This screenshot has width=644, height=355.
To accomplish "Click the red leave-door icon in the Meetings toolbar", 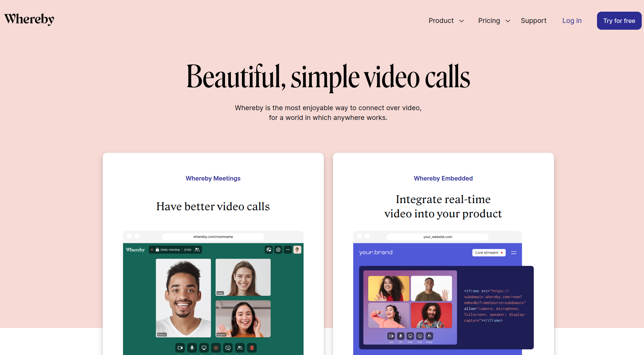I will tap(252, 348).
